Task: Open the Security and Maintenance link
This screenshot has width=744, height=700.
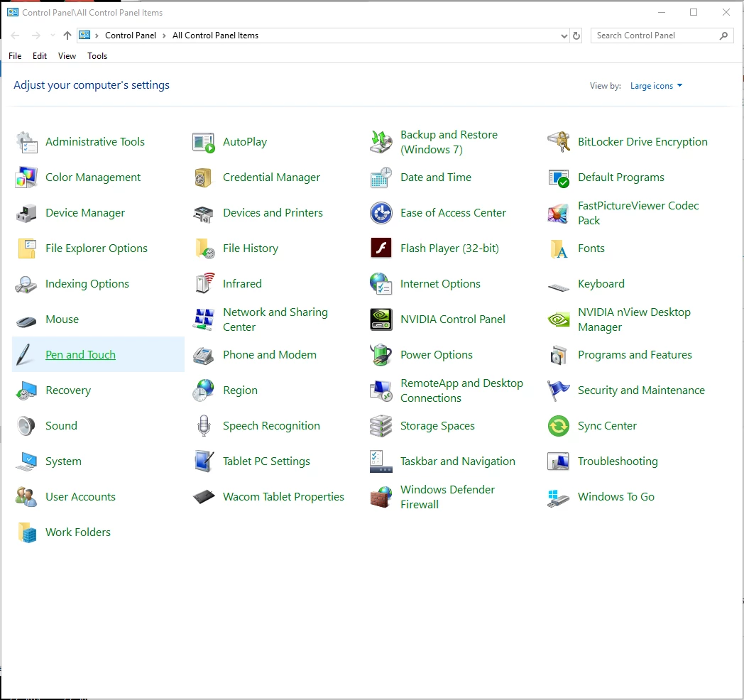Action: tap(642, 390)
